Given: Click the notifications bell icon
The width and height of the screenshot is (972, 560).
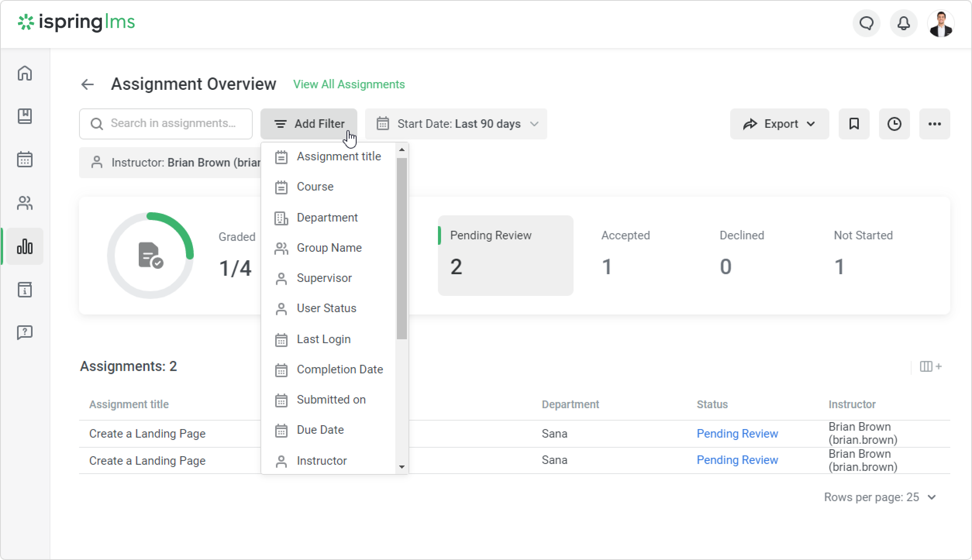Looking at the screenshot, I should (x=903, y=24).
